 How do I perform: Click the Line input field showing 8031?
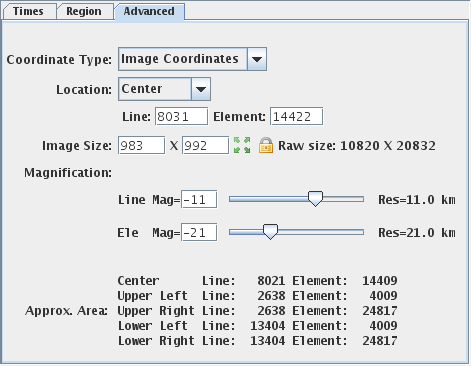(x=181, y=116)
